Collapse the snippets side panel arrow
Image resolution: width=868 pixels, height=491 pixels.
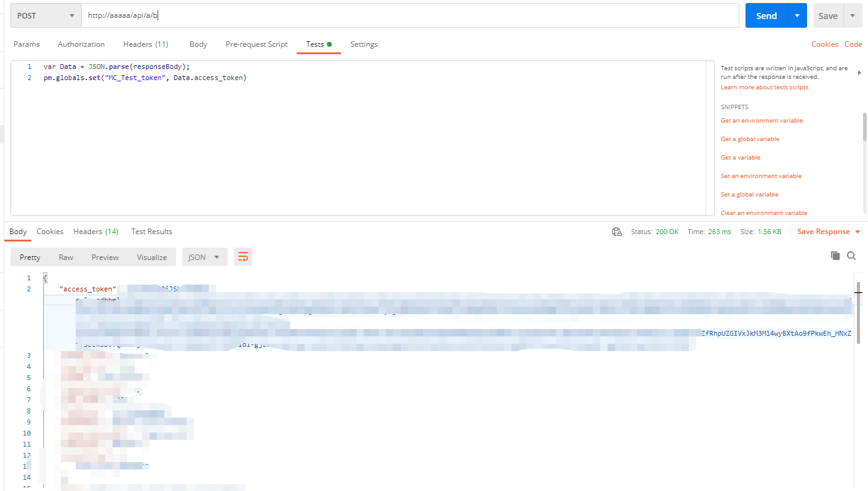[859, 73]
